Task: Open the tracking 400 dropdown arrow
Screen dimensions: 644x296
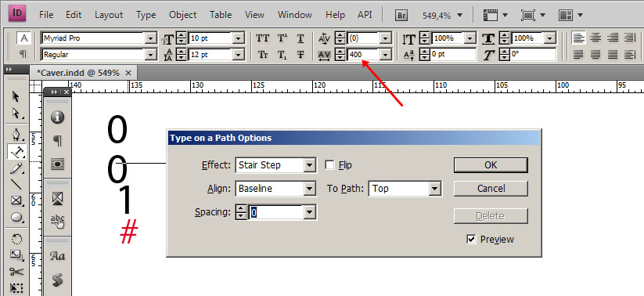Action: click(385, 54)
